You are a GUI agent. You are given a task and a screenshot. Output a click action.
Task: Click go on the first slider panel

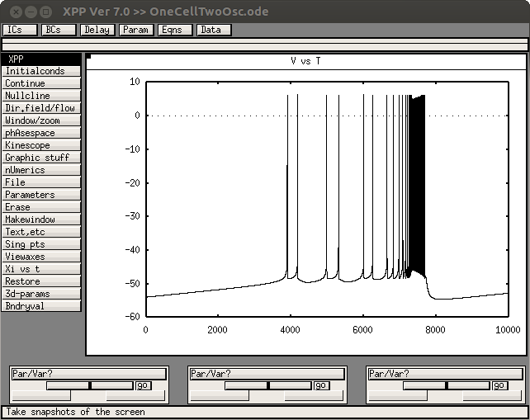144,385
